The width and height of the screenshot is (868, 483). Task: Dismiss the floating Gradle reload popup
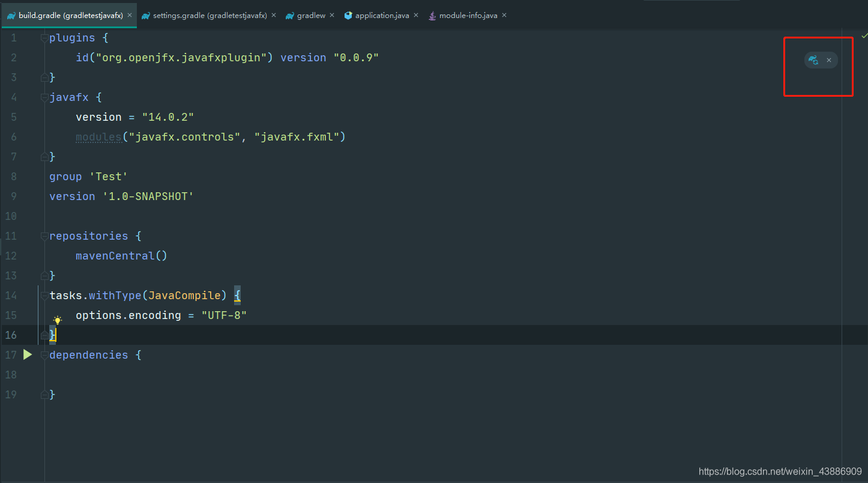click(829, 60)
